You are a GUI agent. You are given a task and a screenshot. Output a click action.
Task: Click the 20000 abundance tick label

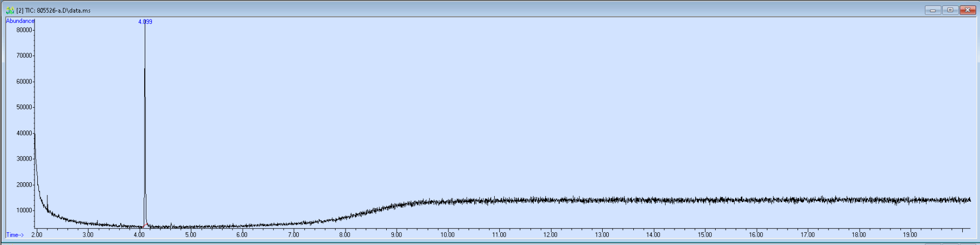[24, 185]
